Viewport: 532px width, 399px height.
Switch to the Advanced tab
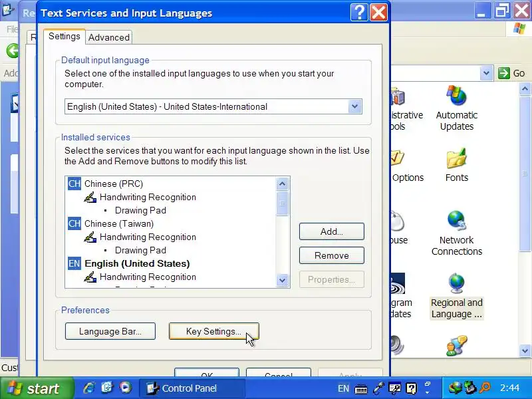click(109, 37)
